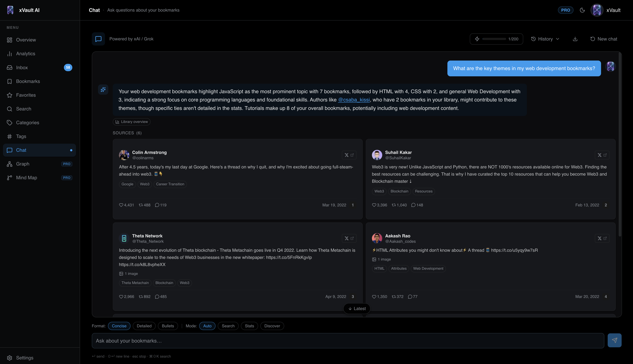Jump to Latest messages
Viewport: 633px width, 364px height.
click(357, 308)
